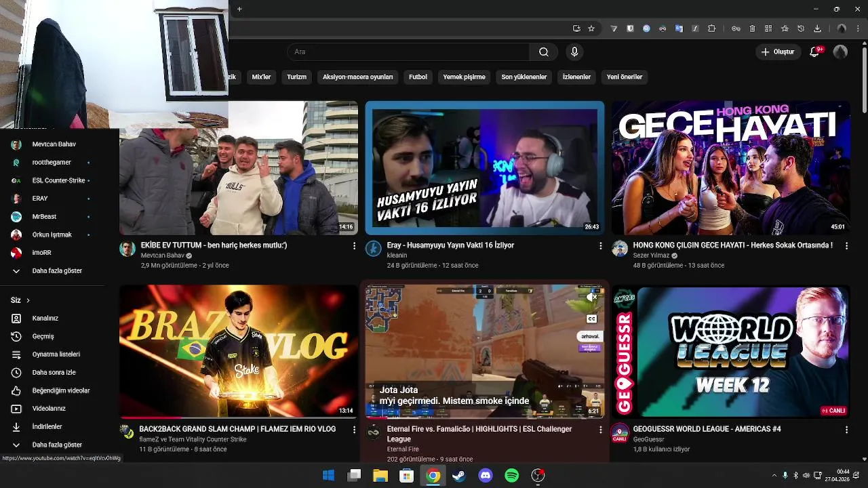The height and width of the screenshot is (488, 868).
Task: Open Discord from the taskbar
Action: 486,475
